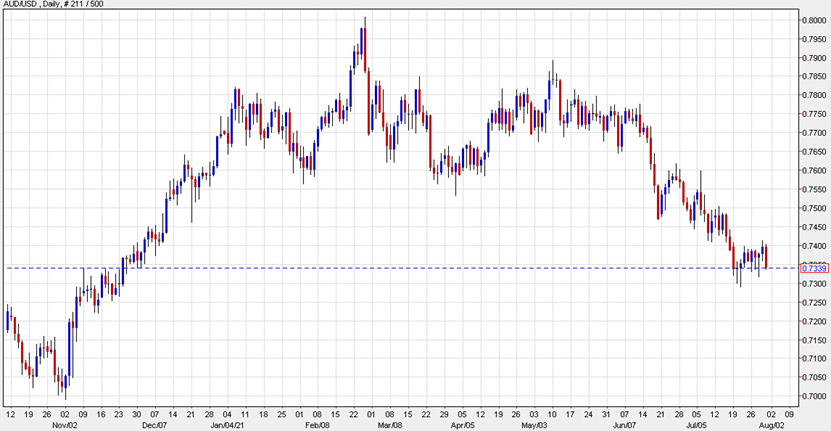Click the 0.7550 price axis label

tap(815, 190)
